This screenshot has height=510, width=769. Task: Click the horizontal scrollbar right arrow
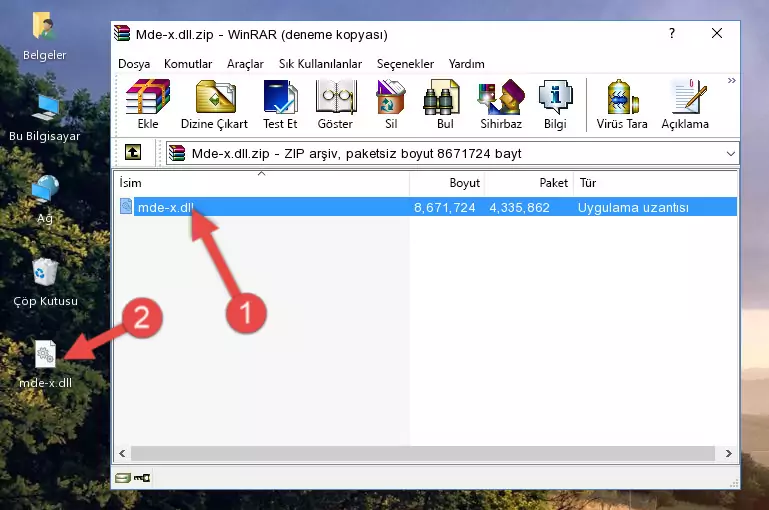coord(729,454)
